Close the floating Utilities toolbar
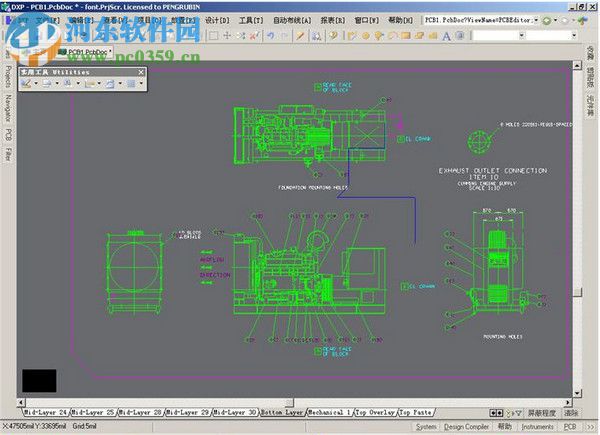The image size is (600, 435). point(142,72)
